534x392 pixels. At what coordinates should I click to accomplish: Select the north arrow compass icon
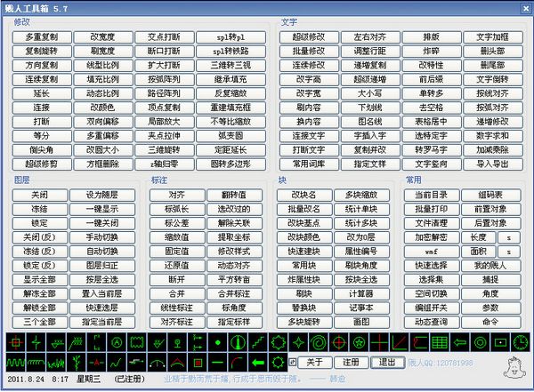[x=236, y=342]
